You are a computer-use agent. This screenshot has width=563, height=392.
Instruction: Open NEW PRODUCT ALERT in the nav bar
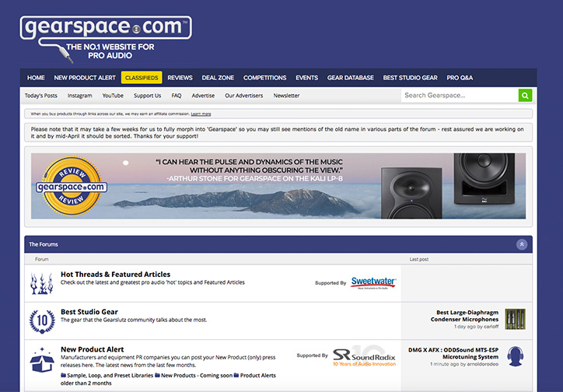[85, 78]
